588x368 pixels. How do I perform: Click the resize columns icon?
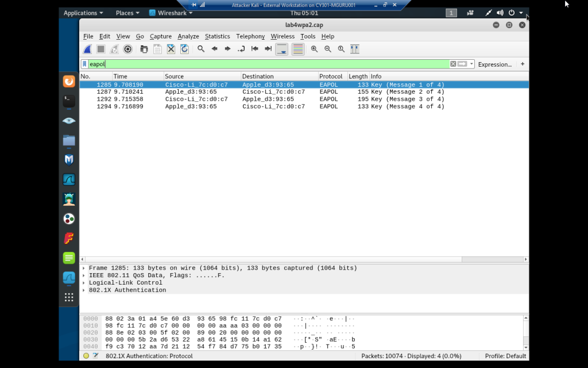pyautogui.click(x=355, y=49)
